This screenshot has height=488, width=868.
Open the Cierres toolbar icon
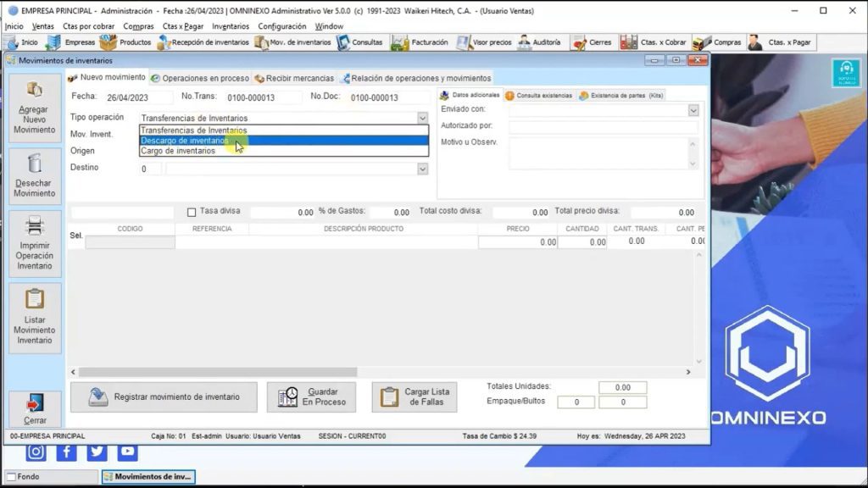592,42
